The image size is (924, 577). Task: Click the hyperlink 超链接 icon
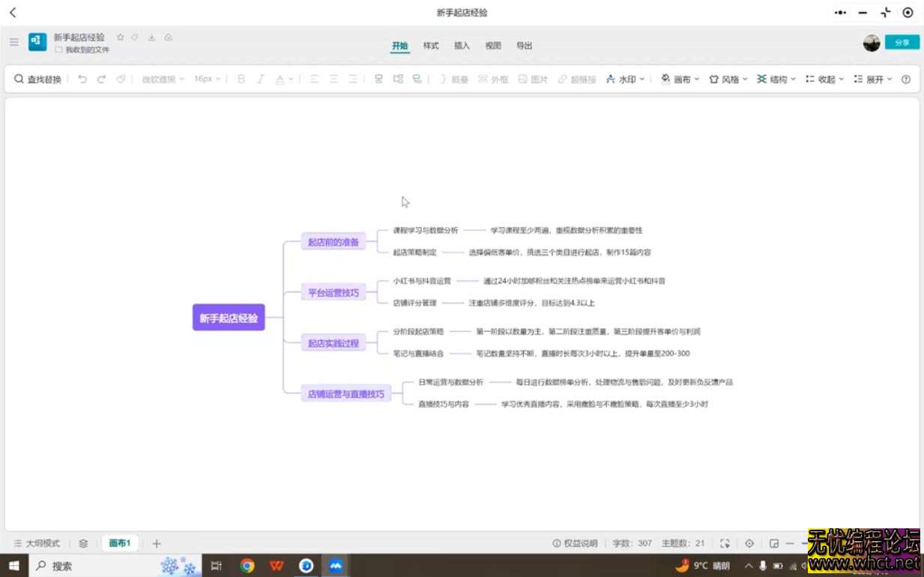pyautogui.click(x=576, y=79)
